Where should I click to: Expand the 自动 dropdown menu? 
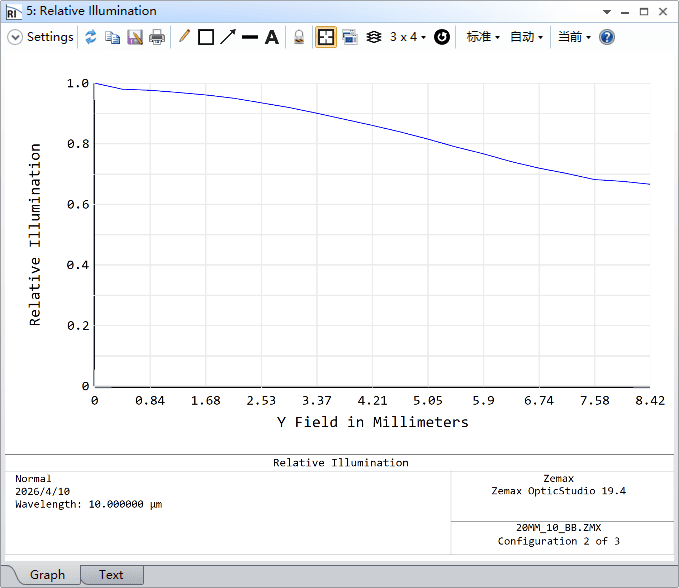click(526, 37)
